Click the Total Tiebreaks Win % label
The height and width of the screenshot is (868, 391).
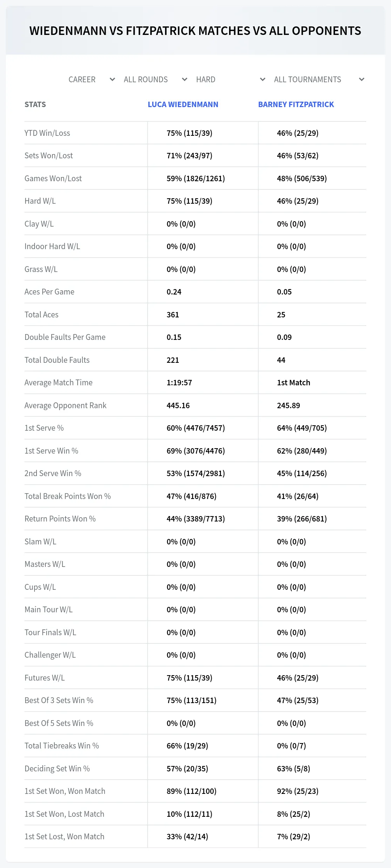tap(62, 746)
